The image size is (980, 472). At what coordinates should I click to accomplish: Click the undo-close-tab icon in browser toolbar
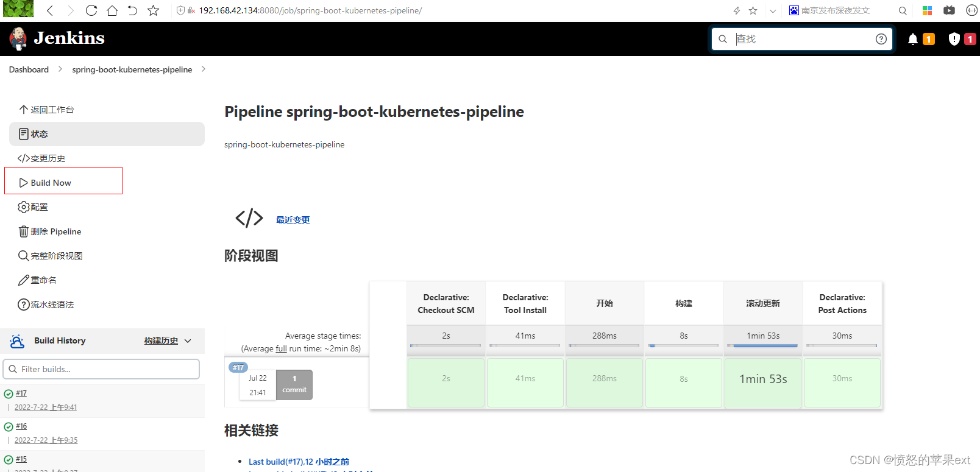(132, 10)
